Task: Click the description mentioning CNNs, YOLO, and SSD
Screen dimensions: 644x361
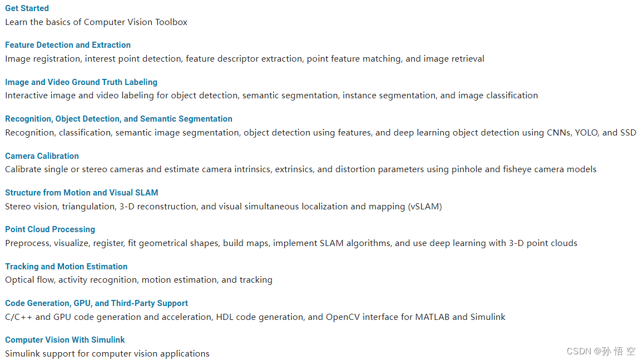Action: [320, 133]
